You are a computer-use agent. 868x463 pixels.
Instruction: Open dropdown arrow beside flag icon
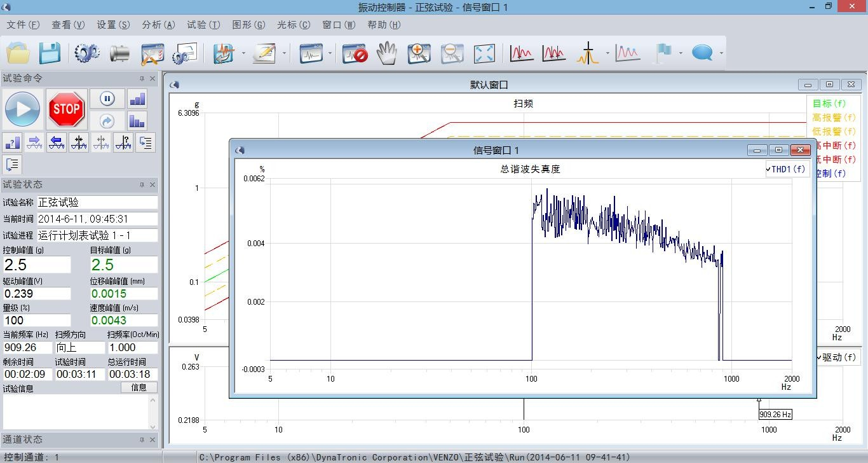(x=681, y=53)
